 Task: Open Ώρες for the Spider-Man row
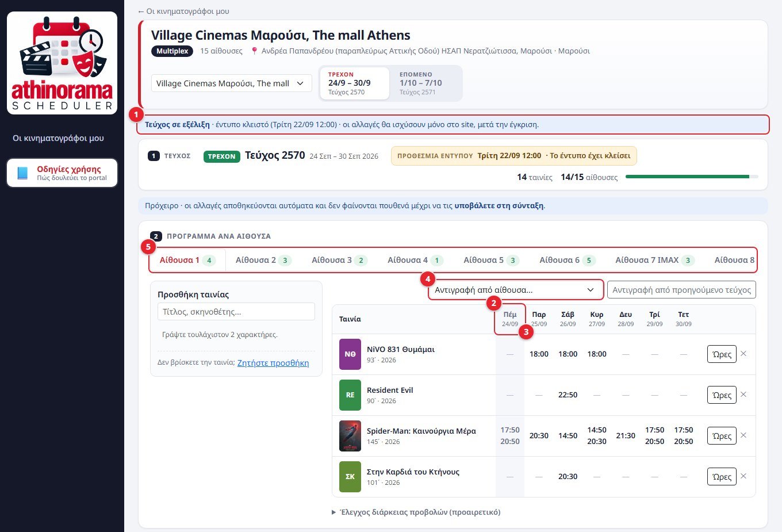[722, 436]
